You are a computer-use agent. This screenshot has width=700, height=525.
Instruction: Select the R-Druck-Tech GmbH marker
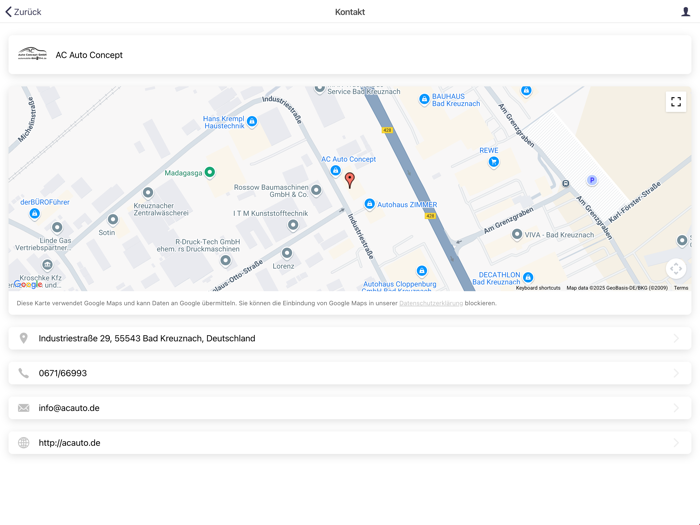tap(226, 260)
